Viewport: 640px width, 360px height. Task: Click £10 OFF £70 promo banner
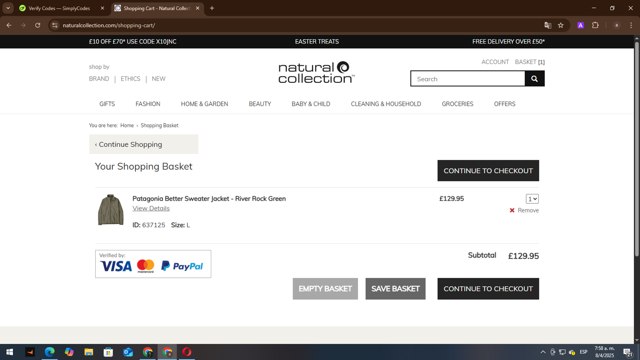133,42
